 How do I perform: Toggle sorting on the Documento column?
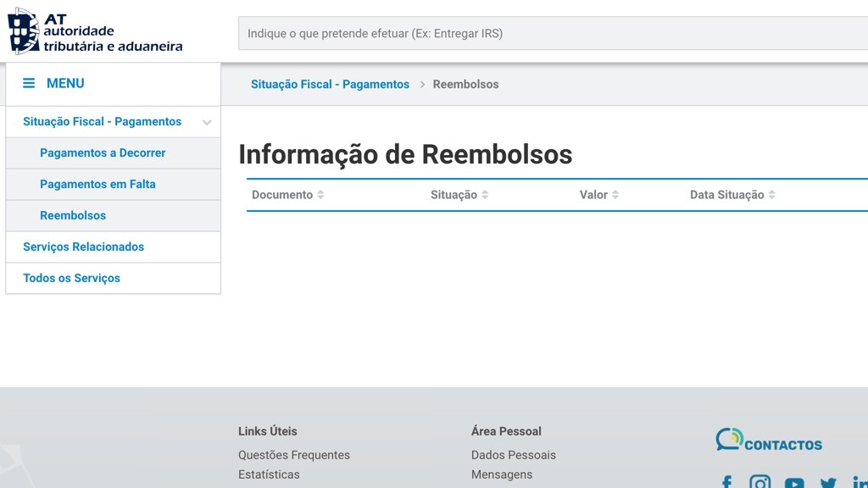(320, 194)
